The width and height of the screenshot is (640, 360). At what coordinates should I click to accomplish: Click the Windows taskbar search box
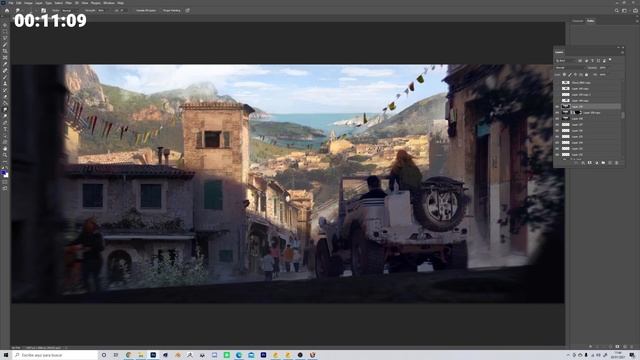(55, 355)
